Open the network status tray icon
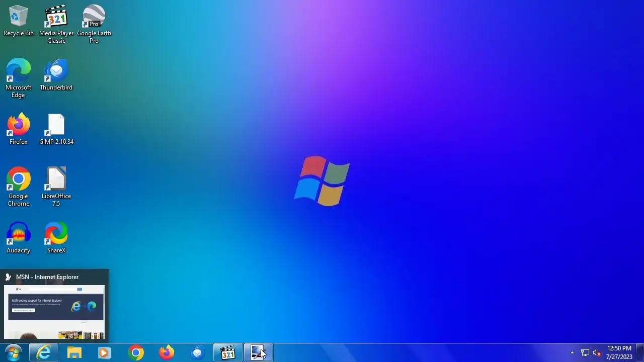The width and height of the screenshot is (644, 362). [585, 353]
